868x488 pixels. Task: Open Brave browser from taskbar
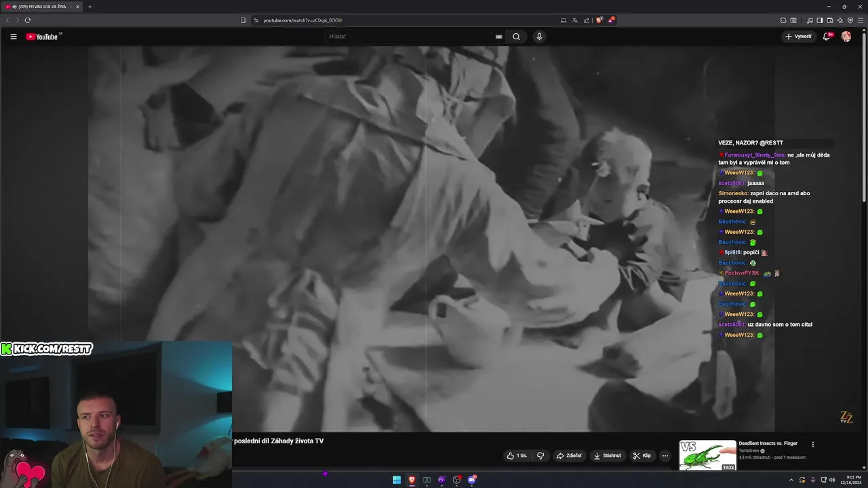tap(412, 480)
